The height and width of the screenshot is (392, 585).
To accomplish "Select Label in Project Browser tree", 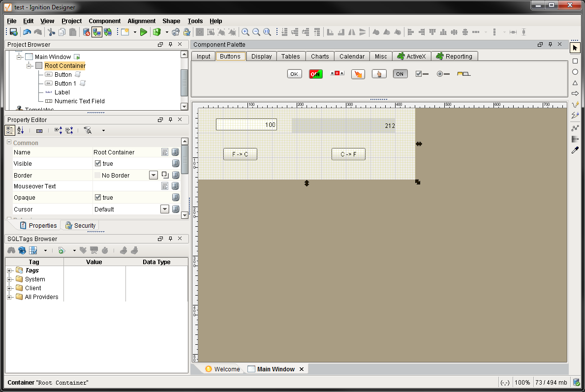I will 62,92.
